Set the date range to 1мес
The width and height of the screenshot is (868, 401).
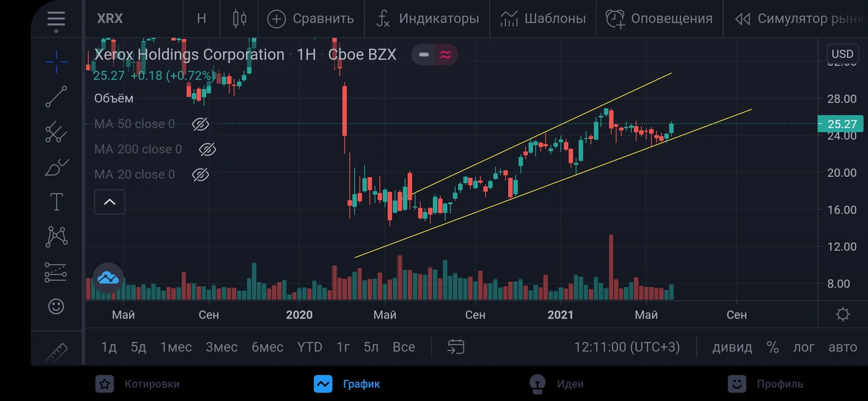click(x=176, y=347)
